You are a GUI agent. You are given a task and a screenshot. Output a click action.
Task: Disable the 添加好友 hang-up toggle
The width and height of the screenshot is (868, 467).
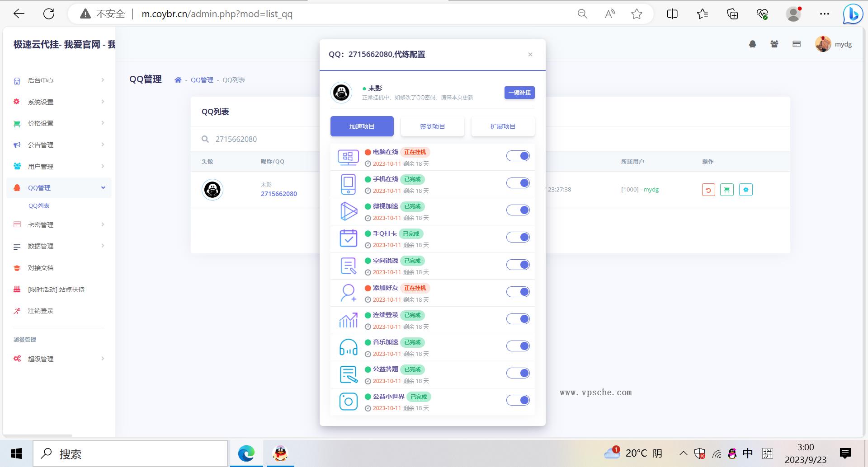point(518,291)
